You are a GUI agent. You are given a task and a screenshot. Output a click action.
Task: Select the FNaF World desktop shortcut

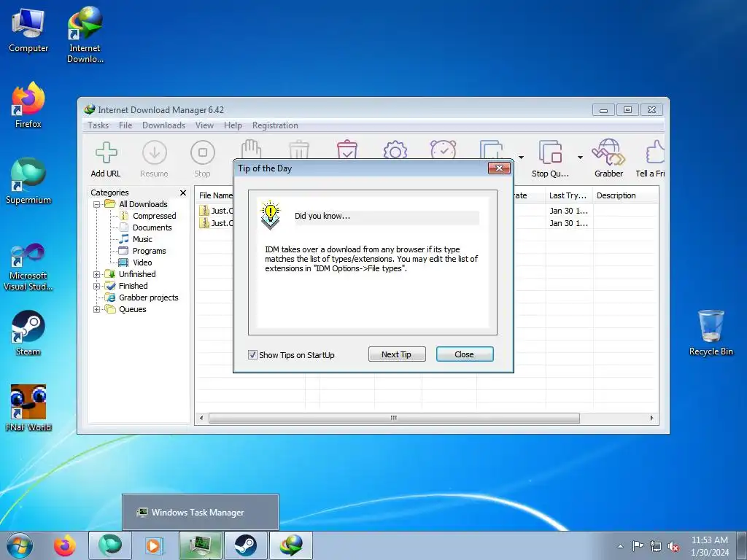[28, 408]
